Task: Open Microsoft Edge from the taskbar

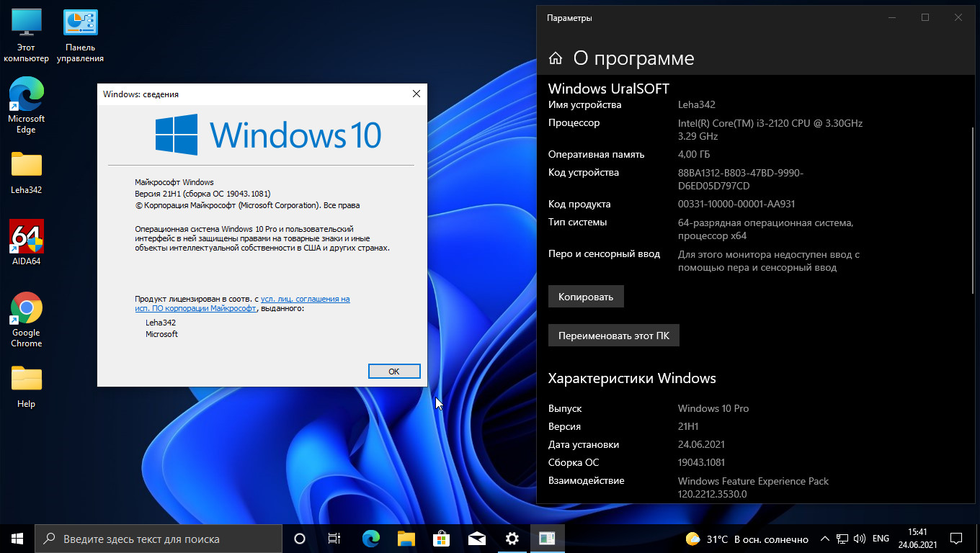Action: click(x=370, y=539)
